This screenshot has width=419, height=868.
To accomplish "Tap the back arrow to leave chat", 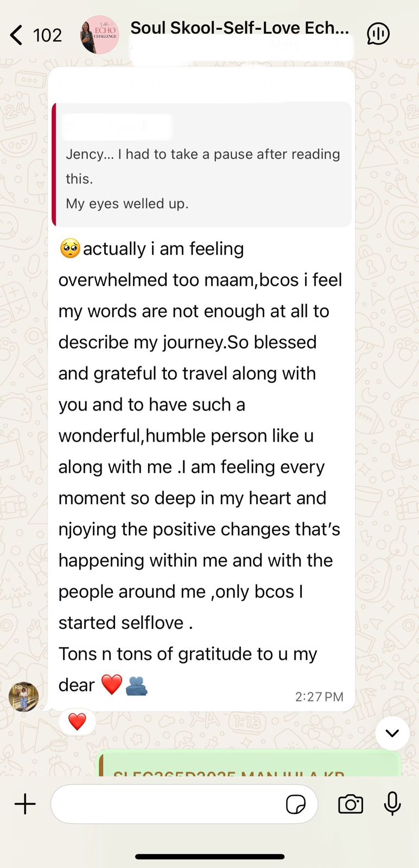I will pos(16,35).
